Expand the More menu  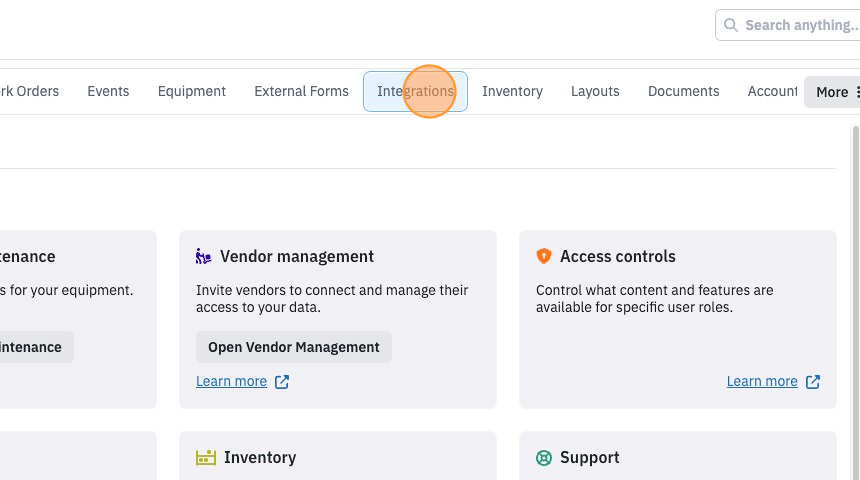coord(832,92)
